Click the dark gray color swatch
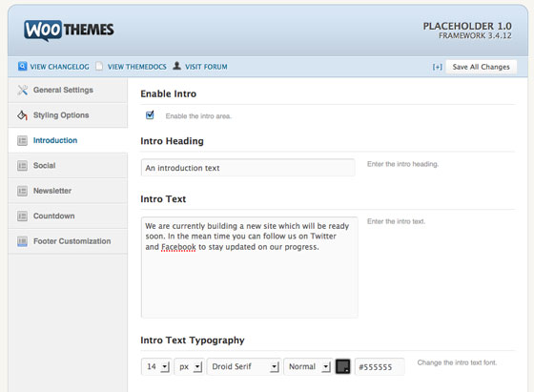534x392 pixels. tap(343, 366)
